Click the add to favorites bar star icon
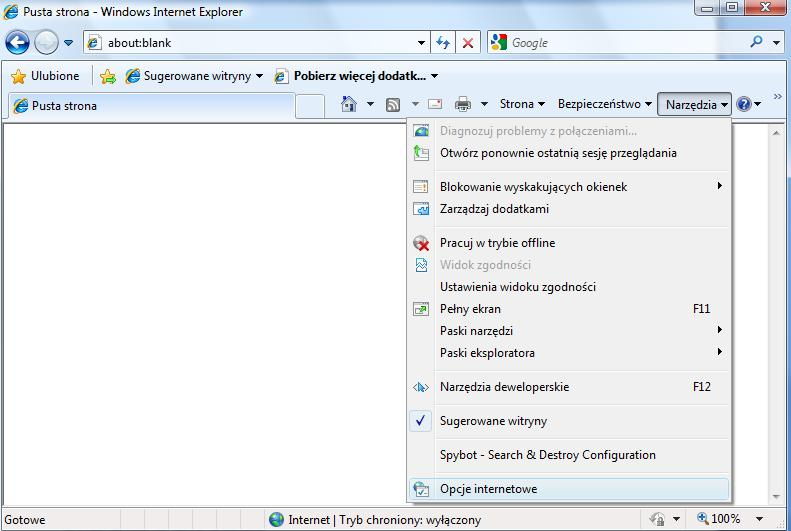 click(x=107, y=76)
